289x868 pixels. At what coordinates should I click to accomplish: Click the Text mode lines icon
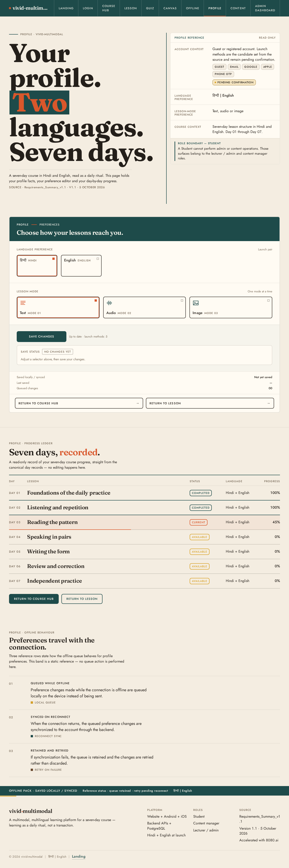point(23,303)
